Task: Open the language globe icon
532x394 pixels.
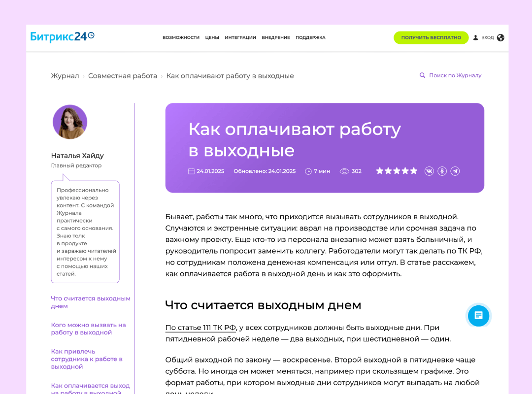Action: 500,37
